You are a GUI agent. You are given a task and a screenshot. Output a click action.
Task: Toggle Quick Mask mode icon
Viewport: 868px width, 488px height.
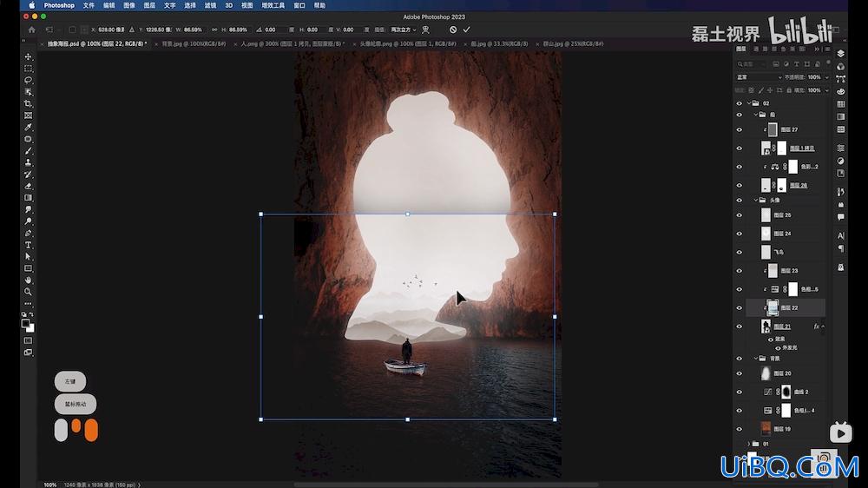tap(29, 340)
